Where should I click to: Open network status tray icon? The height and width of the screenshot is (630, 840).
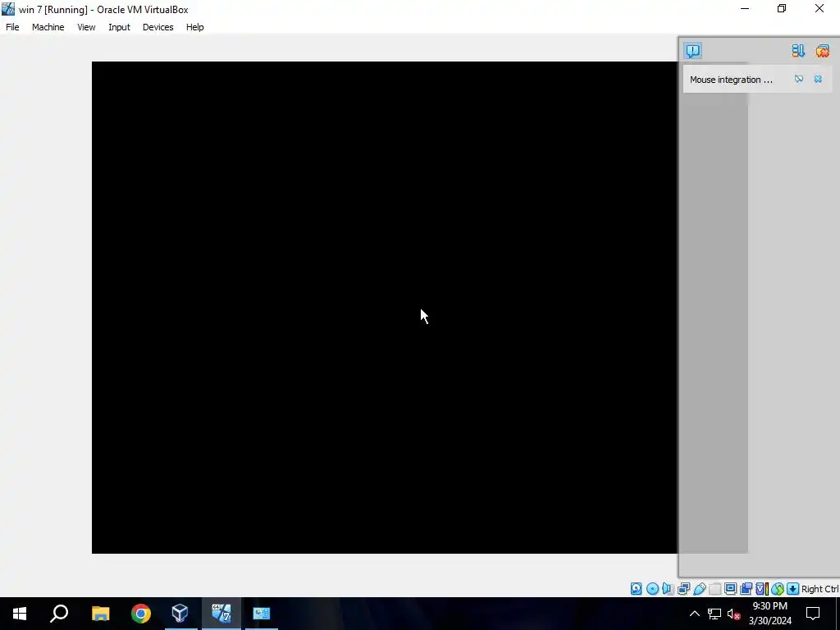714,614
